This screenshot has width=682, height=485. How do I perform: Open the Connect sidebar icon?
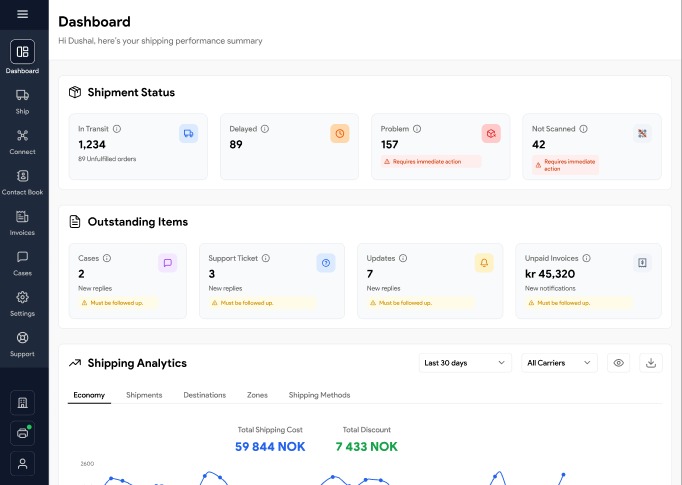pos(22,136)
